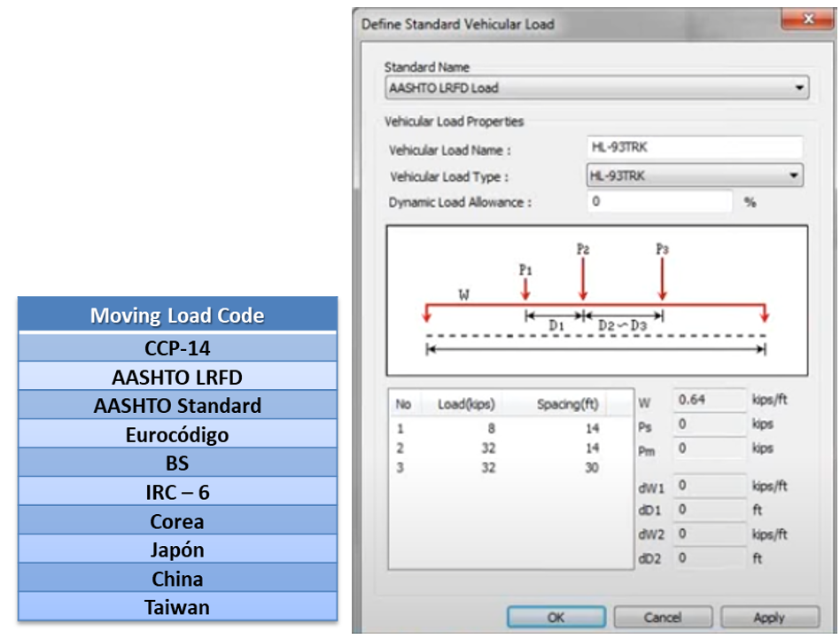This screenshot has width=840, height=639.
Task: Close the Define Standard Vehicular Load dialog
Action: (x=808, y=19)
